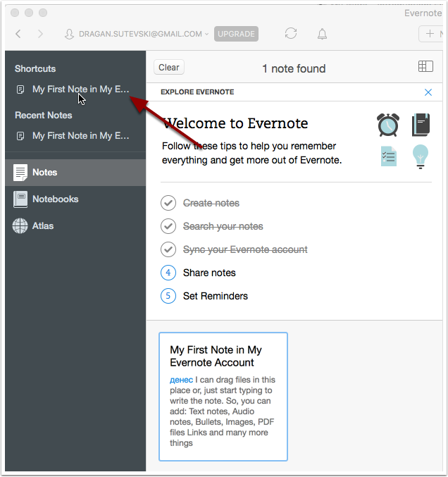The width and height of the screenshot is (448, 477).
Task: Toggle the Create notes checkmark
Action: click(x=168, y=204)
